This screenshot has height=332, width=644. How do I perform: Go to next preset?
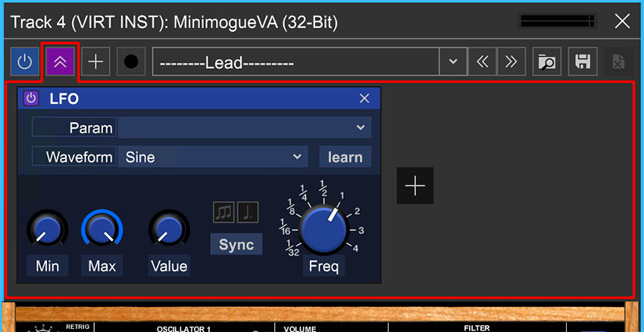click(x=511, y=61)
